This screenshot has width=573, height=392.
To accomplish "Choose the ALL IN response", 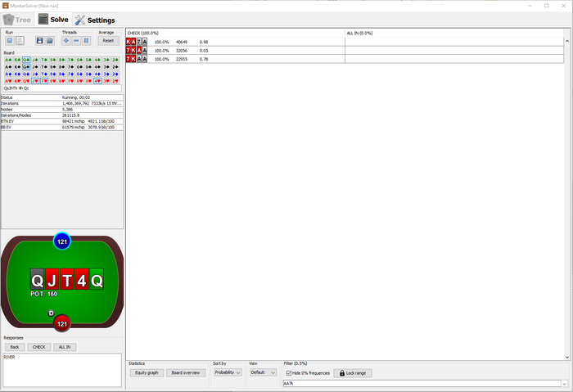I will [65, 347].
